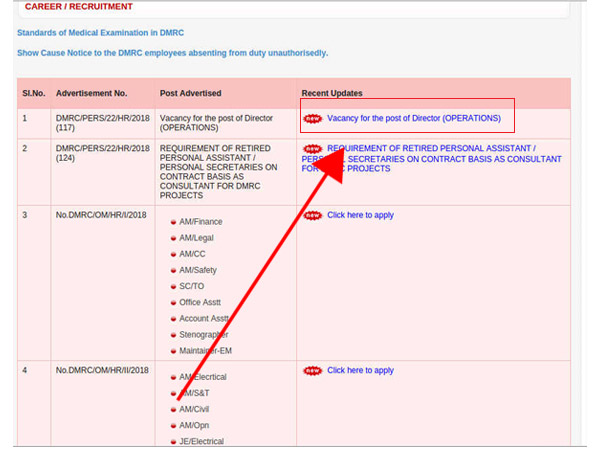This screenshot has width=600, height=450.
Task: Open Requirement of Retired Personal Assistant link
Action: click(431, 158)
